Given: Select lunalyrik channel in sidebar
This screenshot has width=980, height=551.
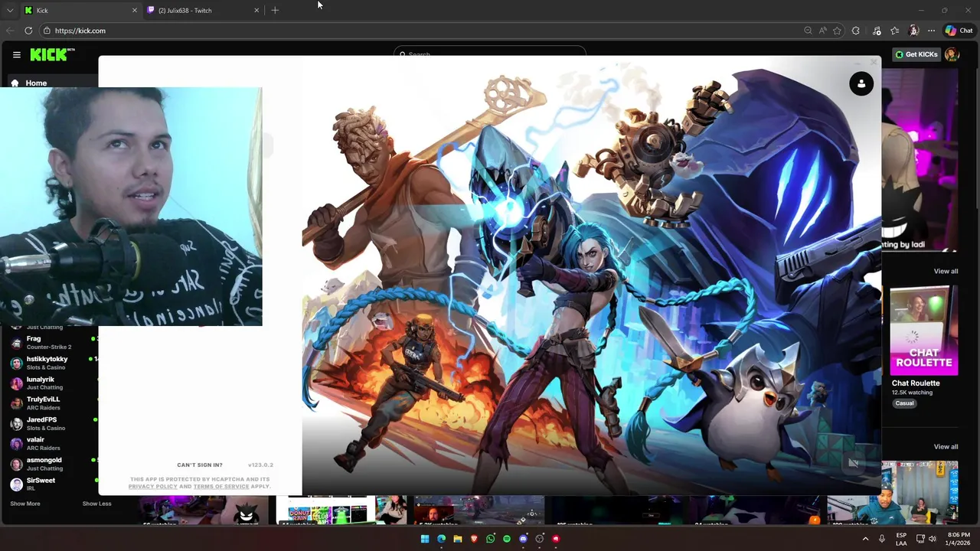Looking at the screenshot, I should click(54, 383).
